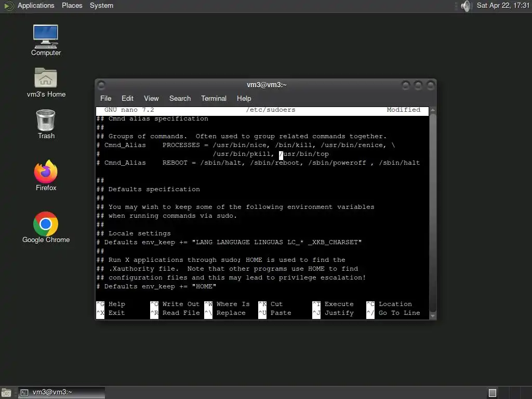Click '"HOME"' in Defaults env_keep line
Image resolution: width=532 pixels, height=399 pixels.
204,286
